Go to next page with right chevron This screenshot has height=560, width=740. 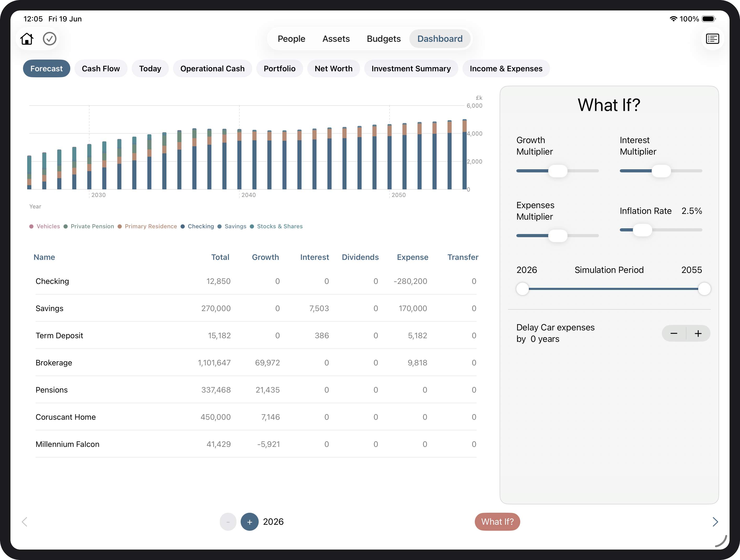click(715, 522)
